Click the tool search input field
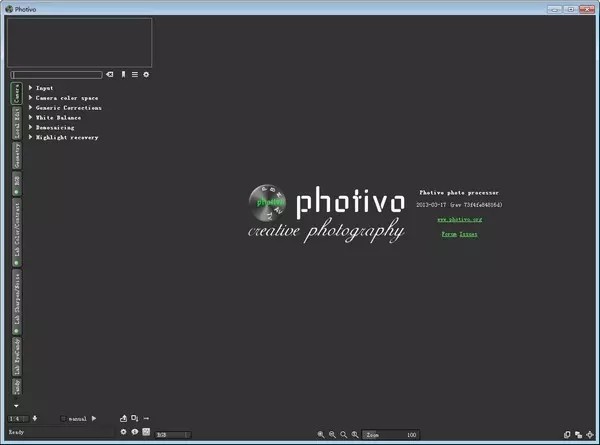The image size is (600, 445). [x=57, y=75]
